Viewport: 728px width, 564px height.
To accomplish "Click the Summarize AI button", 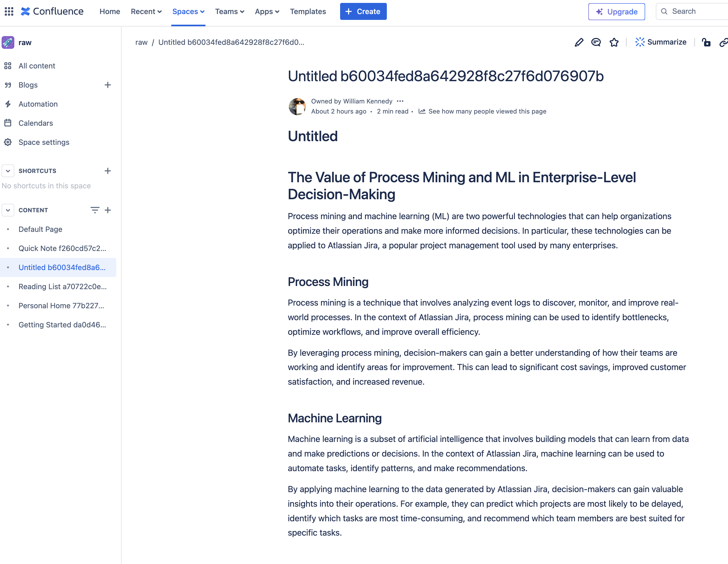I will click(661, 42).
